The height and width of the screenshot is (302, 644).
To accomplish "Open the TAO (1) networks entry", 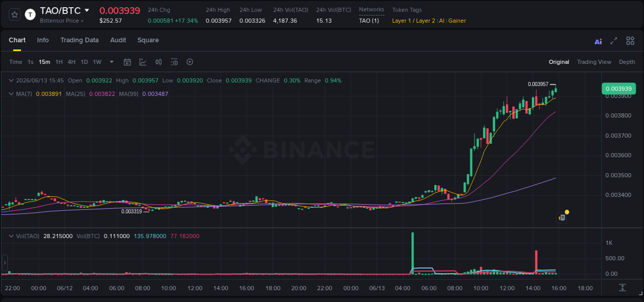I will 369,21.
